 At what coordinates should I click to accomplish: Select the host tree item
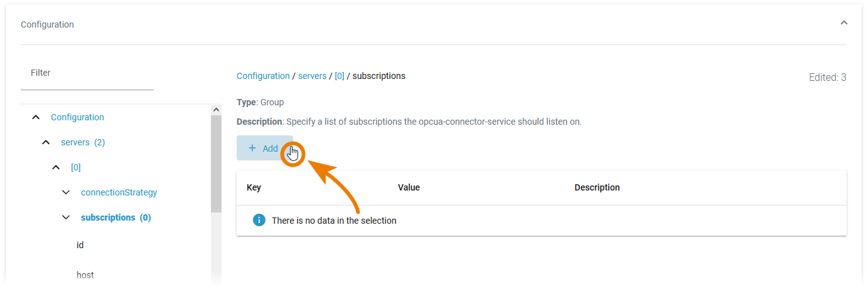coord(85,275)
